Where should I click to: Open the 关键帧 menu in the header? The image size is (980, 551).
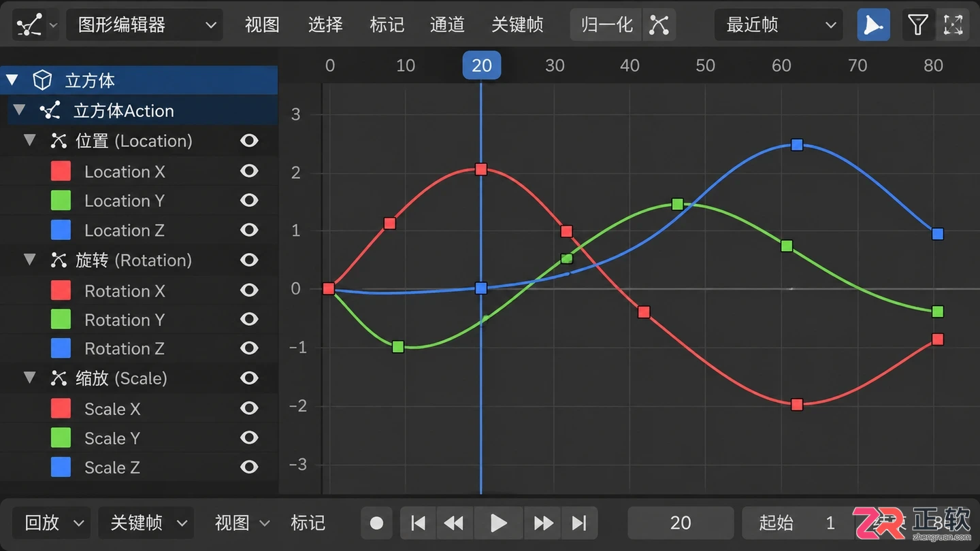tap(517, 25)
